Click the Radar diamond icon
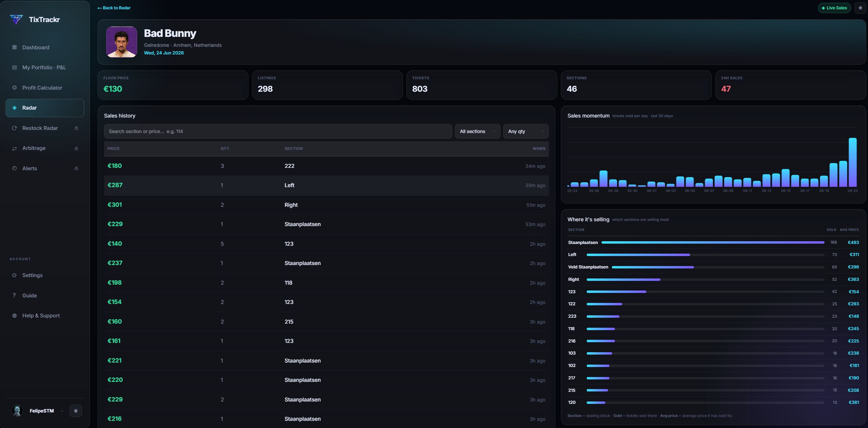868x428 pixels. click(14, 108)
